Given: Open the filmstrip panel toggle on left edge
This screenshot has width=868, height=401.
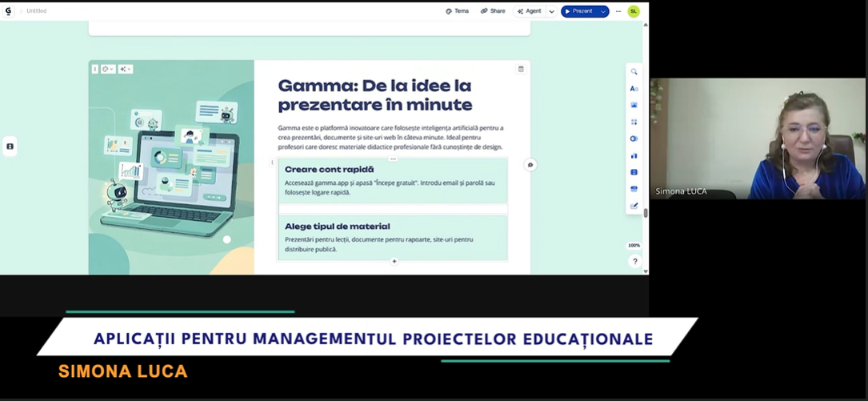Looking at the screenshot, I should (x=10, y=146).
